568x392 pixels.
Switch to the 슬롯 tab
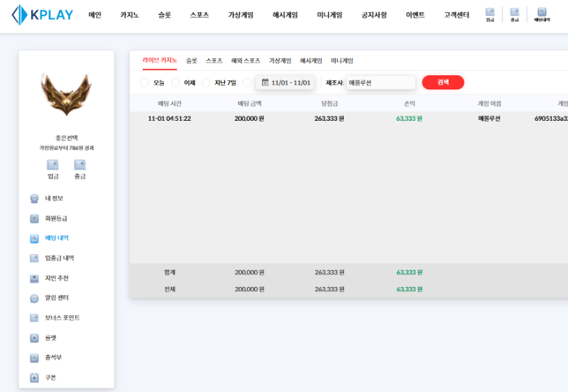point(192,61)
